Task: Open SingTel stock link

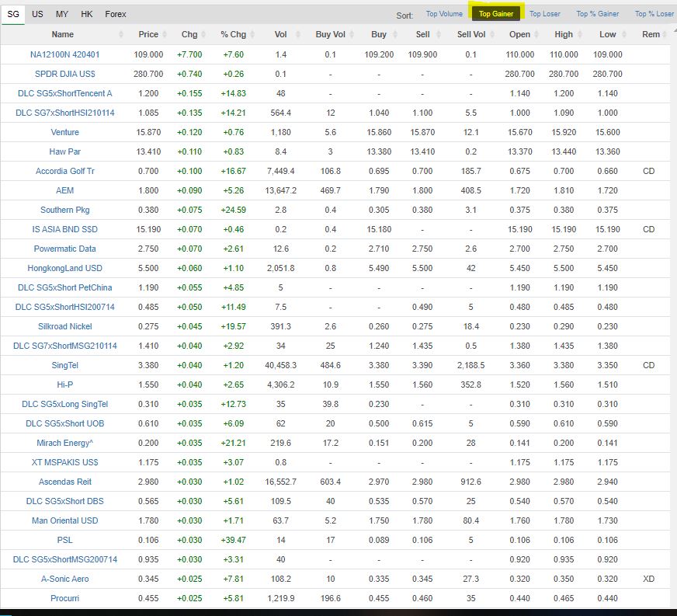Action: pos(64,366)
